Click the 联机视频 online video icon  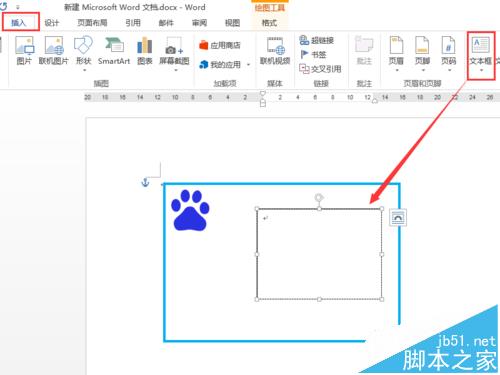[275, 51]
